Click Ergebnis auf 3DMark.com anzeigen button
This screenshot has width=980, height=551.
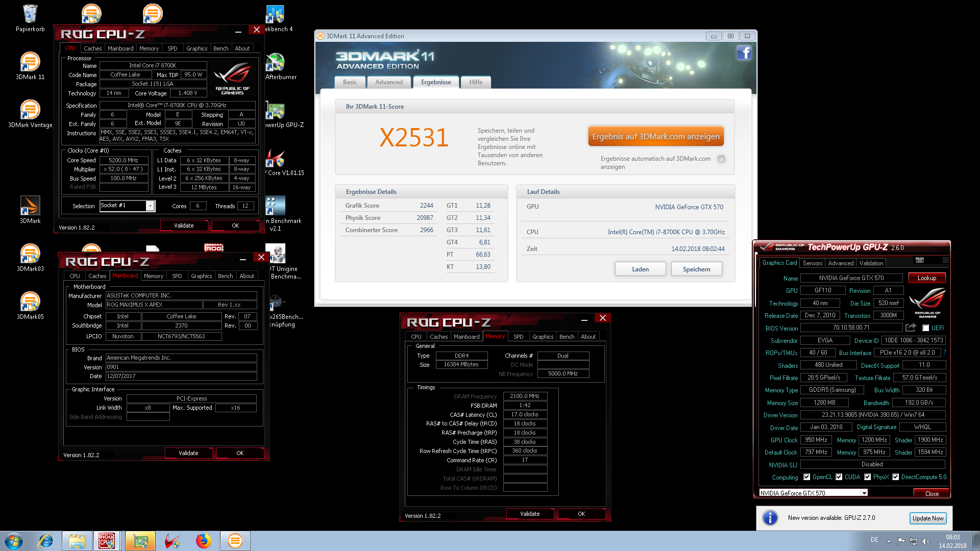(x=656, y=137)
